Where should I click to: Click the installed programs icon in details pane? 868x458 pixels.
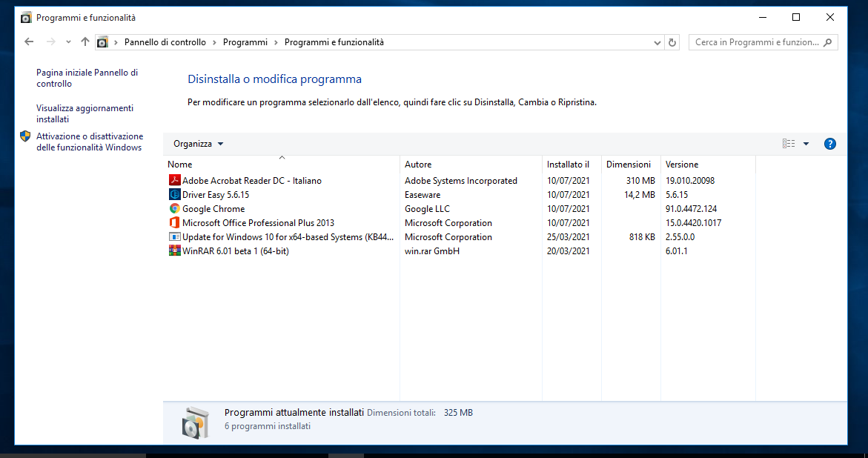pyautogui.click(x=196, y=423)
